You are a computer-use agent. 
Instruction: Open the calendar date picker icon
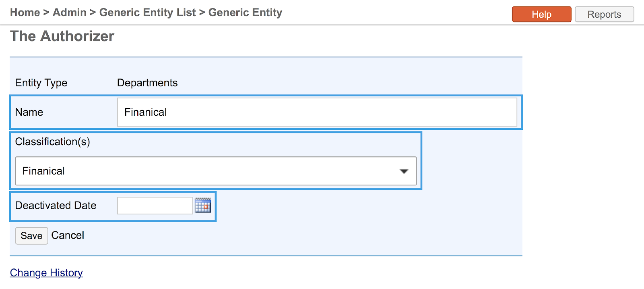tap(202, 206)
